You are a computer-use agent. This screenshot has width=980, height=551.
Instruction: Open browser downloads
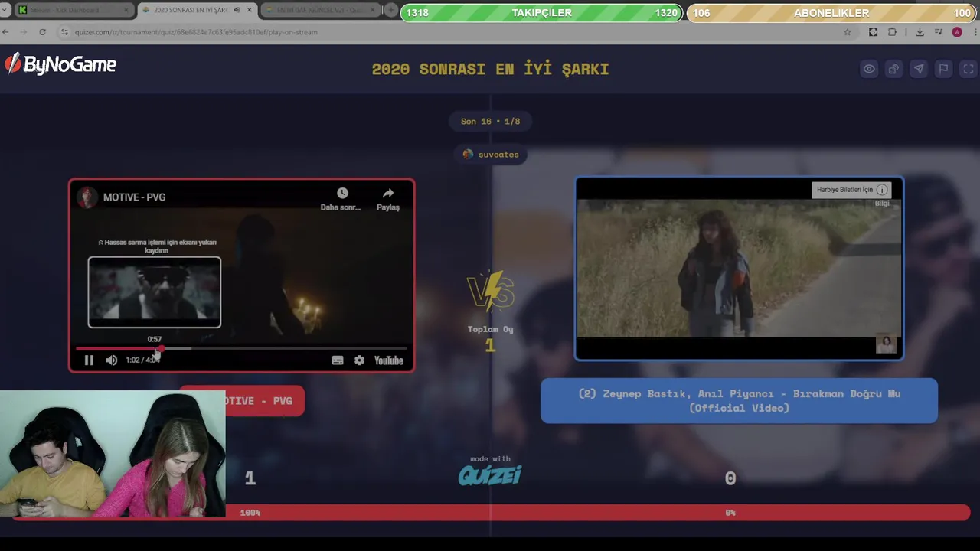(x=920, y=32)
